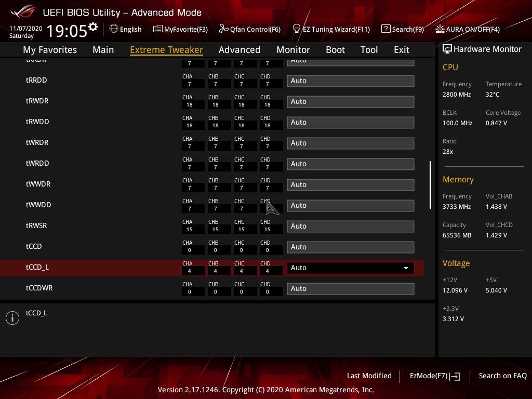Open the tCCD Auto field
The width and height of the screenshot is (532, 399).
pyautogui.click(x=351, y=247)
